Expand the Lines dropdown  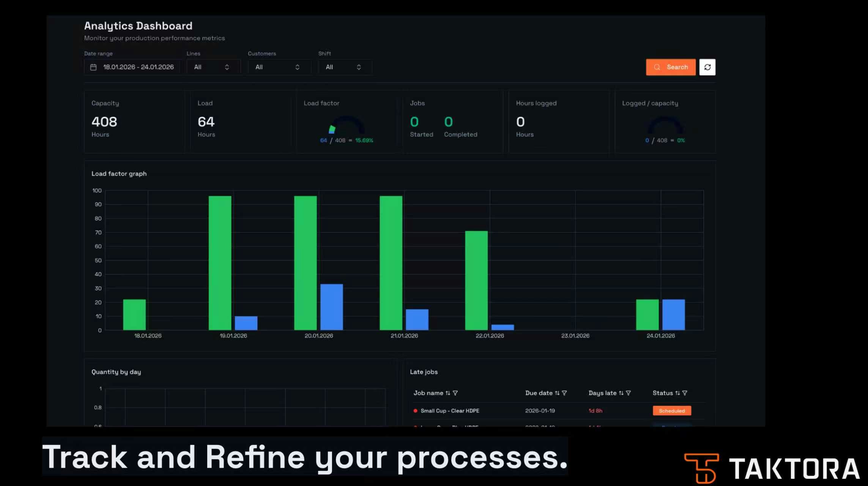coord(213,67)
